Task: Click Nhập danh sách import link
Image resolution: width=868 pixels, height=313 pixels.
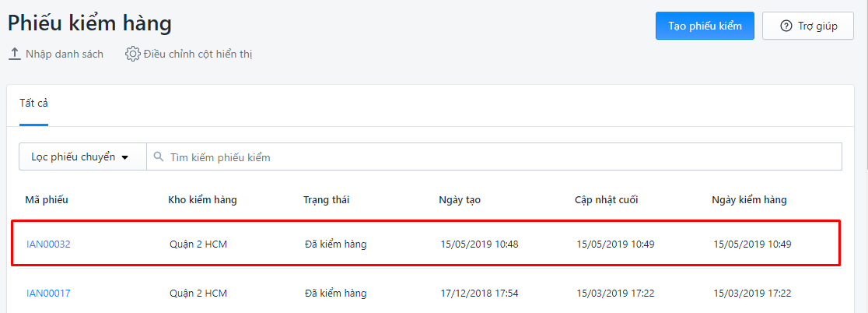Action: click(65, 55)
